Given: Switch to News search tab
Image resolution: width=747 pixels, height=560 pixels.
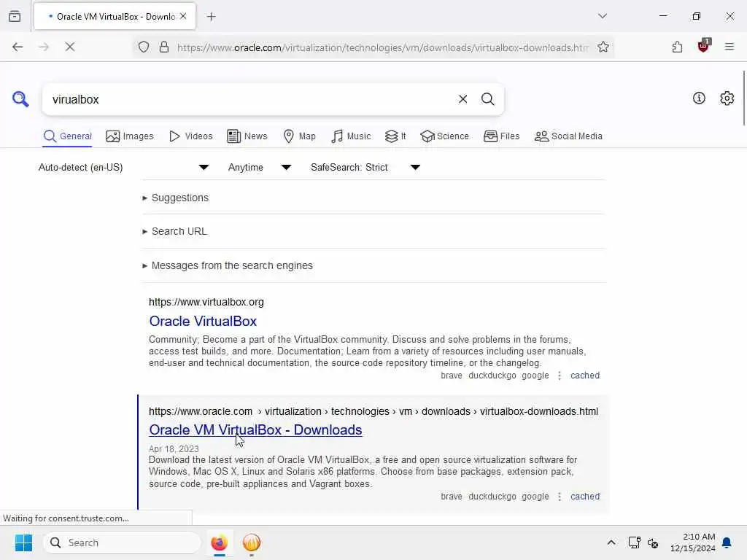Looking at the screenshot, I should click(247, 136).
